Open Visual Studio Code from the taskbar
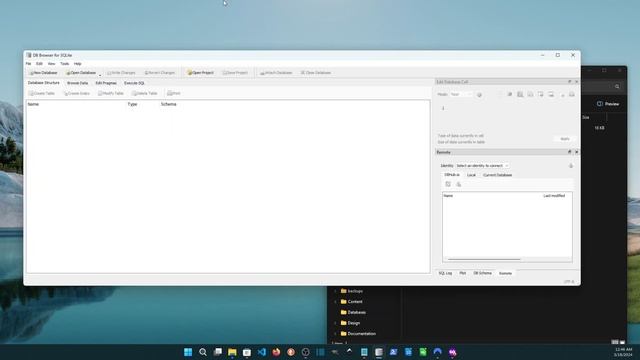The width and height of the screenshot is (640, 360). (x=262, y=352)
